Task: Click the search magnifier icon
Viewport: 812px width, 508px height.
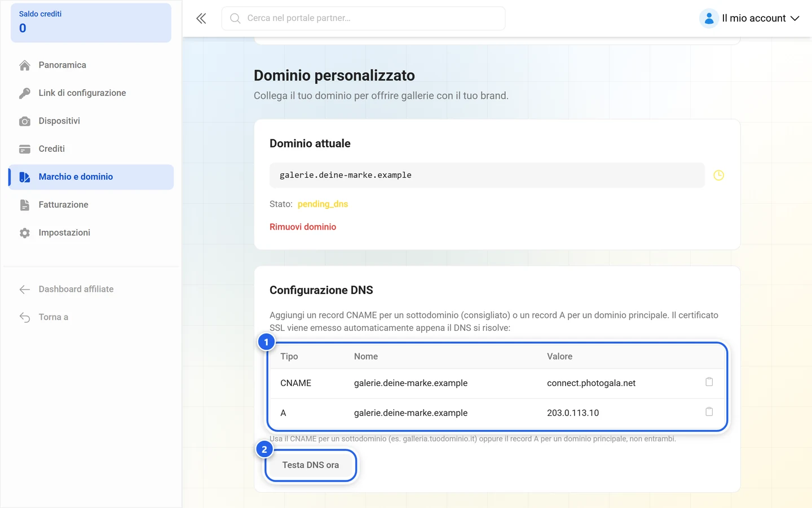Action: tap(235, 19)
